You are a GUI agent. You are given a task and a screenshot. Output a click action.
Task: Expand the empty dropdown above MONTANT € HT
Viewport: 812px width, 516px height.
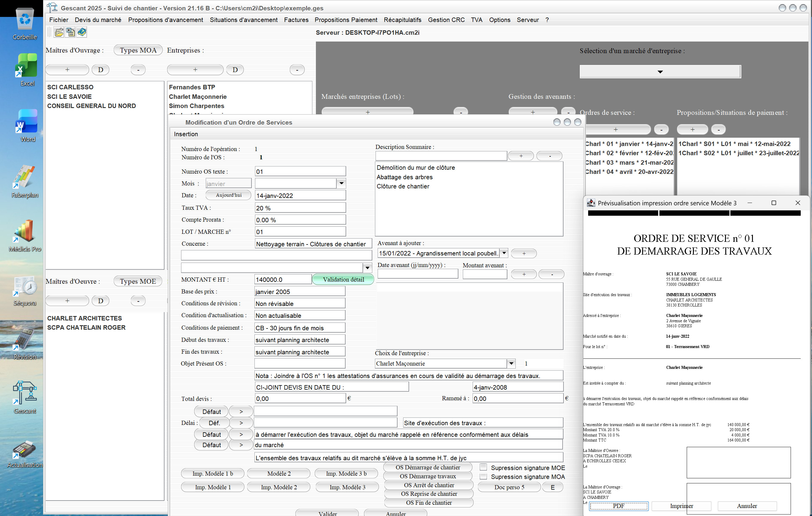pyautogui.click(x=367, y=268)
